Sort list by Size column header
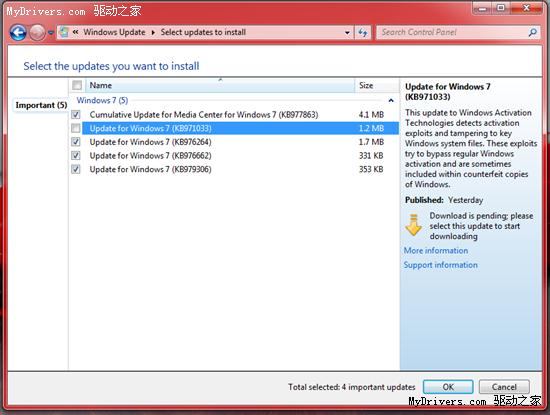Screen dimensions: 550x415 click(377, 85)
